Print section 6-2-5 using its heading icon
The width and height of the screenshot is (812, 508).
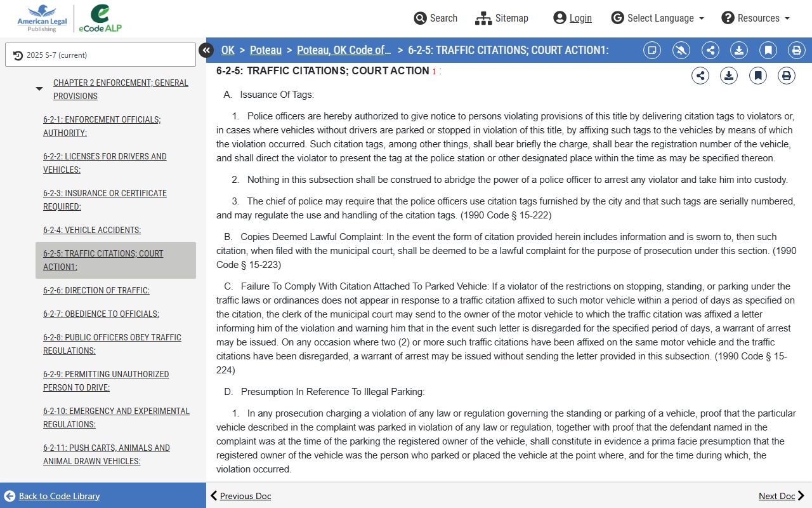point(787,76)
